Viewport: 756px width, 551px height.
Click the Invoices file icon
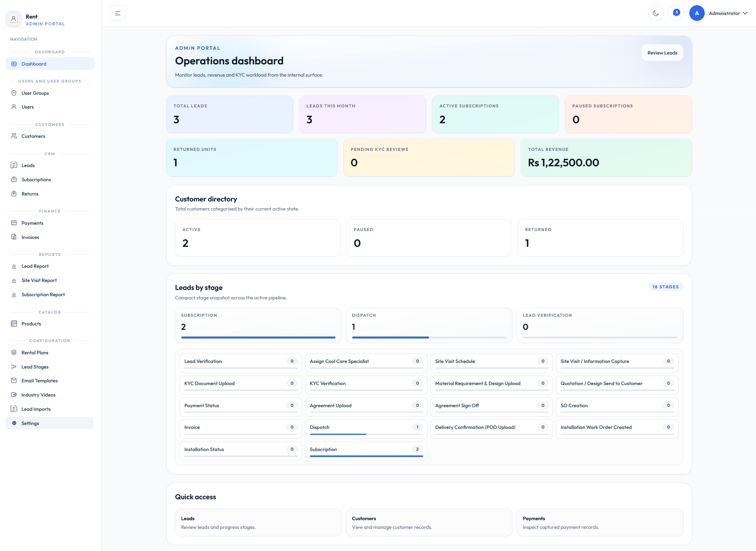point(14,237)
